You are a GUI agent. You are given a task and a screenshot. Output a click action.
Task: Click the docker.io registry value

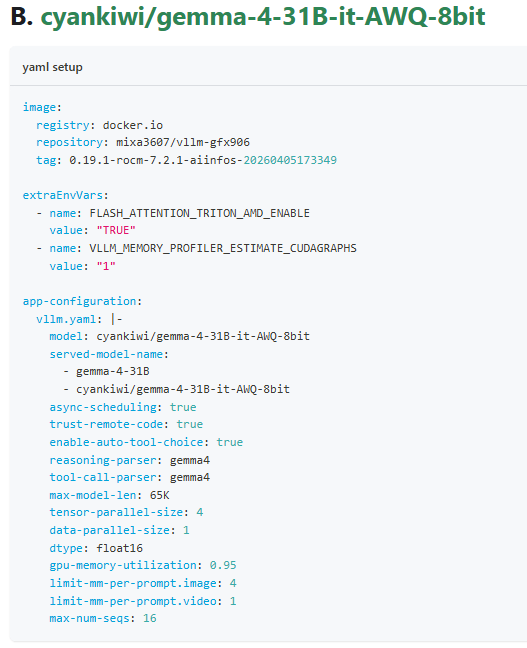[133, 125]
